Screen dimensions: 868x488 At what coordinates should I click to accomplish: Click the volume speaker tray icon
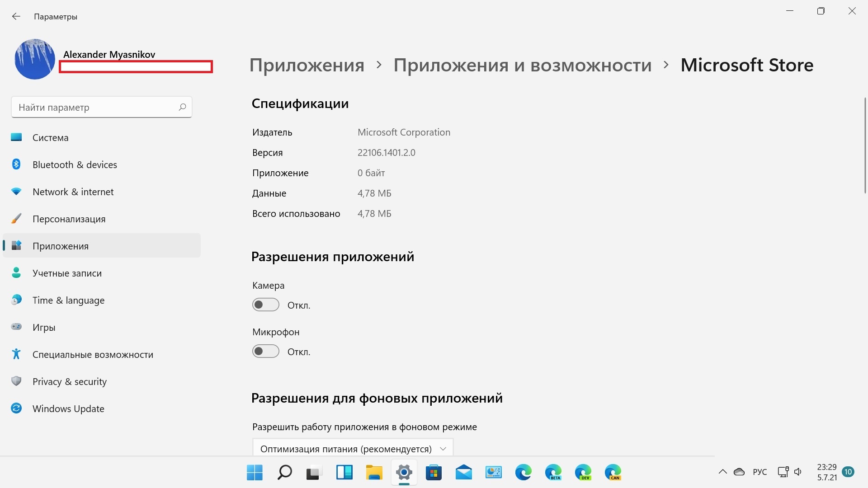pyautogui.click(x=798, y=472)
